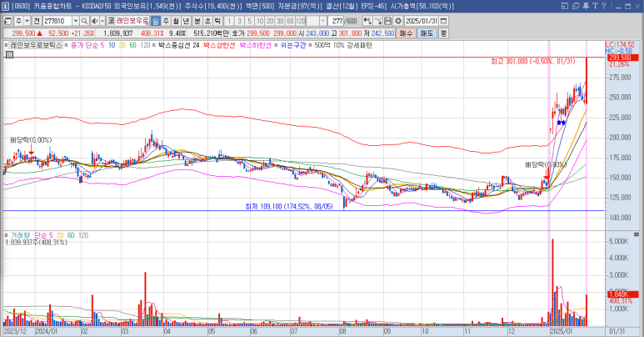Open help question mark icon in title bar

[603, 6]
